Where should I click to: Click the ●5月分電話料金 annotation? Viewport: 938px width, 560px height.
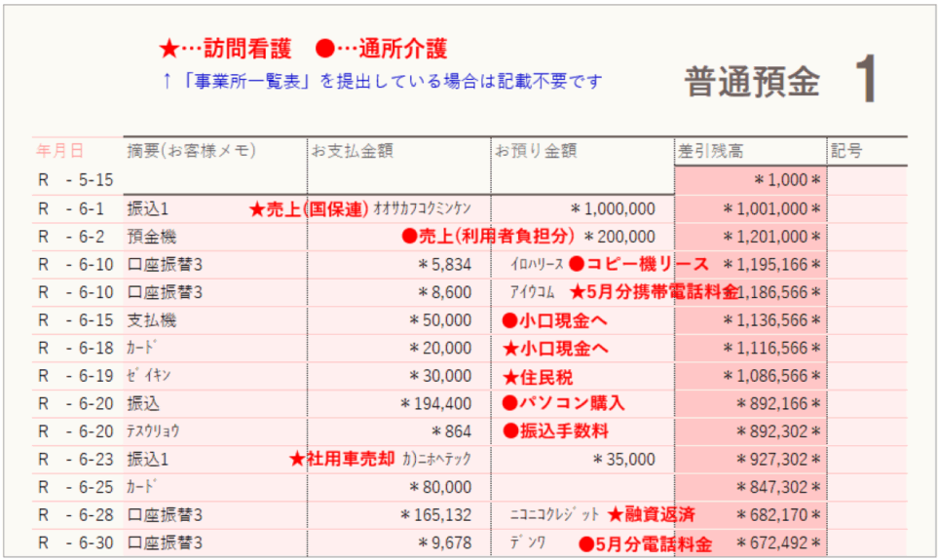point(646,543)
